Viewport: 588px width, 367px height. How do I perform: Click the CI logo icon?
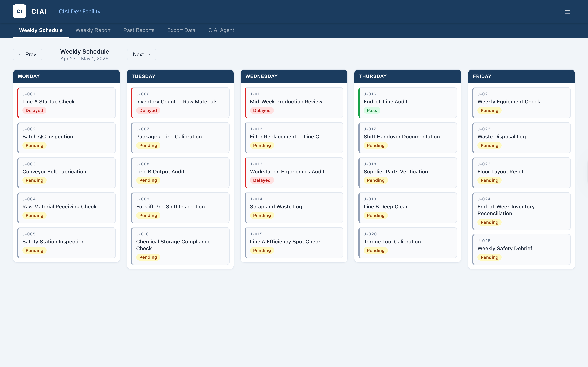[20, 11]
